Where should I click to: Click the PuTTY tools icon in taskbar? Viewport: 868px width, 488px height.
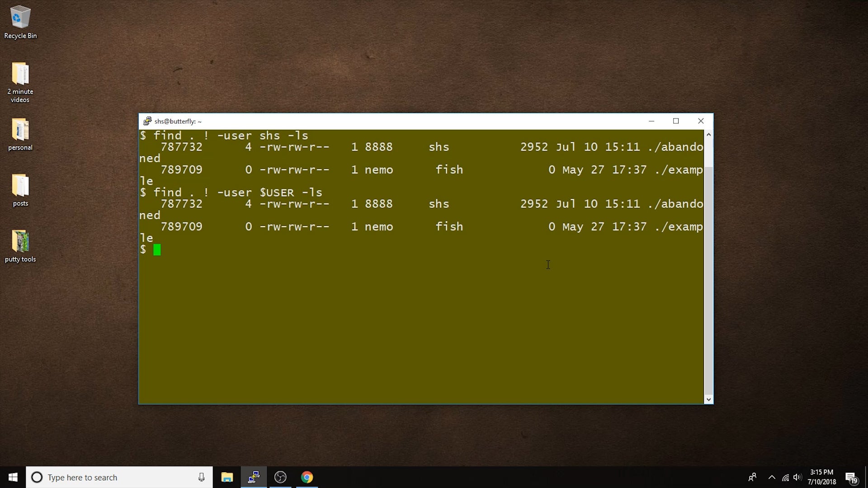coord(253,477)
